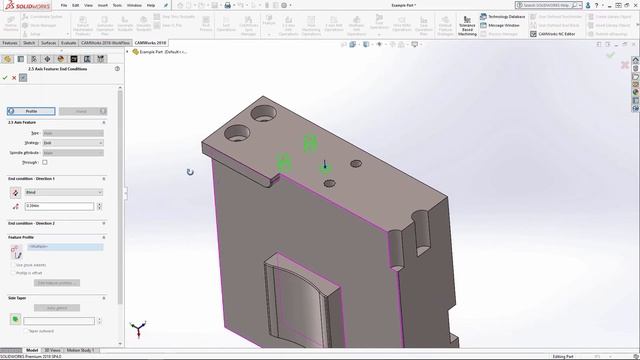Confirm the feature with the green checkmark
The width and height of the screenshot is (640, 360).
click(x=5, y=78)
